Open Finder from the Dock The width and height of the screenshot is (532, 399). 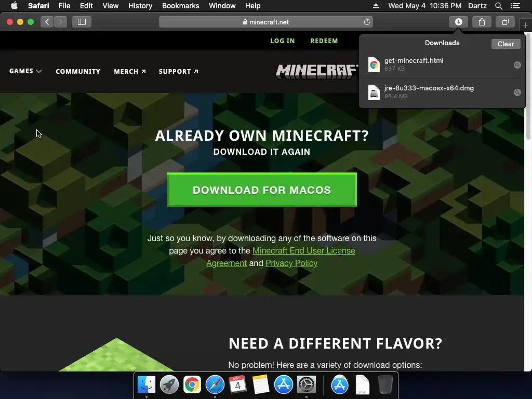(x=146, y=384)
